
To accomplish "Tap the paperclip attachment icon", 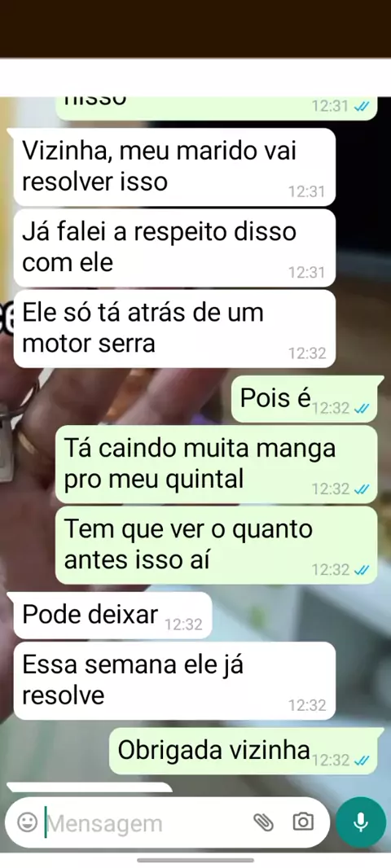I will tap(264, 822).
